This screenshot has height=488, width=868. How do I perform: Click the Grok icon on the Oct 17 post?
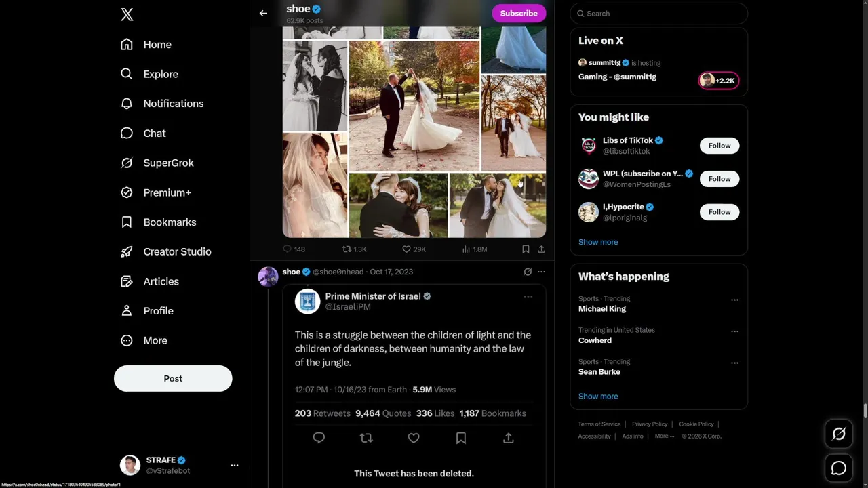528,272
